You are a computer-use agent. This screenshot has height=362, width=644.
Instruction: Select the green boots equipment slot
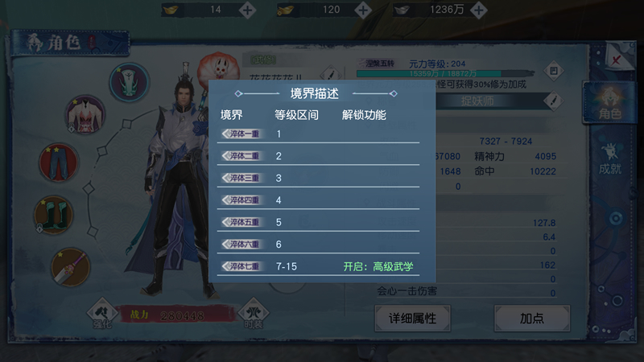click(53, 215)
